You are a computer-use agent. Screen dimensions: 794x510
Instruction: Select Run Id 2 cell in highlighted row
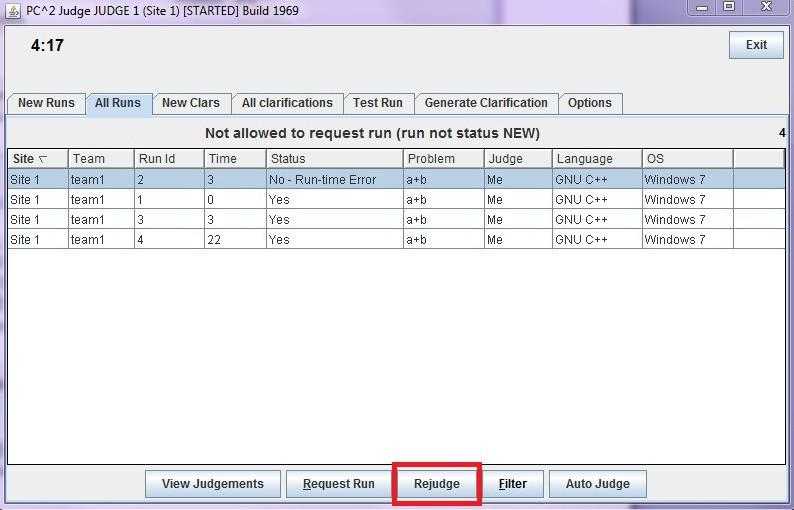(169, 179)
